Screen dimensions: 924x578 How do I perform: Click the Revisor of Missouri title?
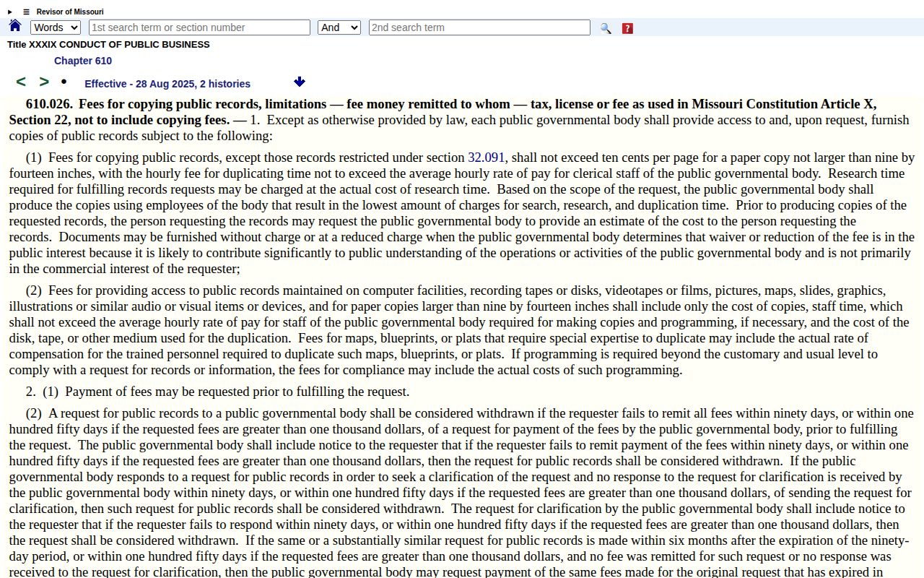70,12
